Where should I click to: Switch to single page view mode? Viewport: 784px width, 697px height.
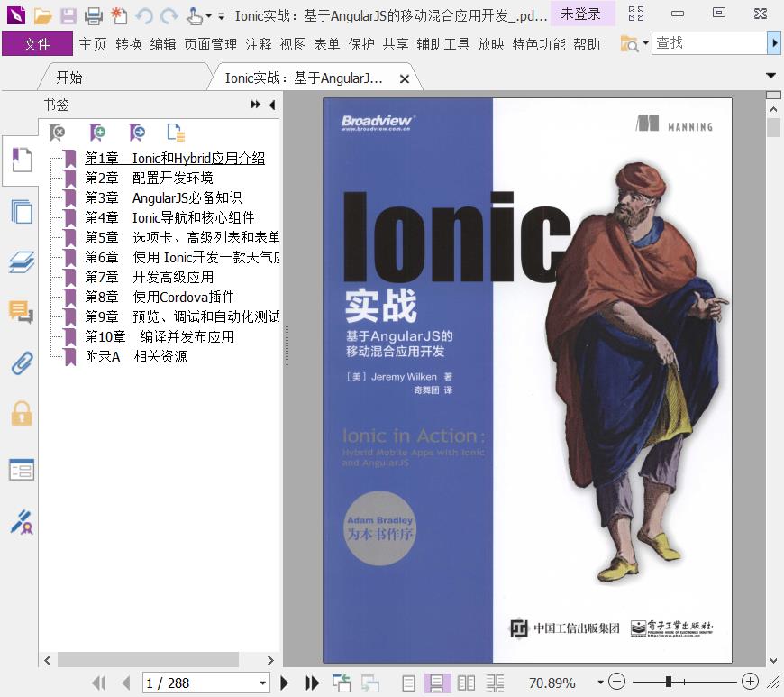click(408, 683)
